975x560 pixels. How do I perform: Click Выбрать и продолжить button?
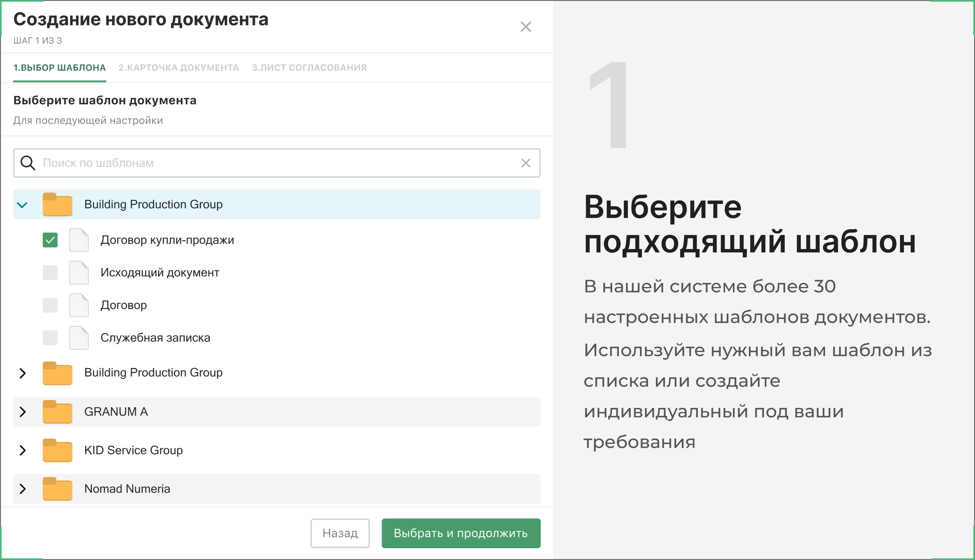coord(461,533)
